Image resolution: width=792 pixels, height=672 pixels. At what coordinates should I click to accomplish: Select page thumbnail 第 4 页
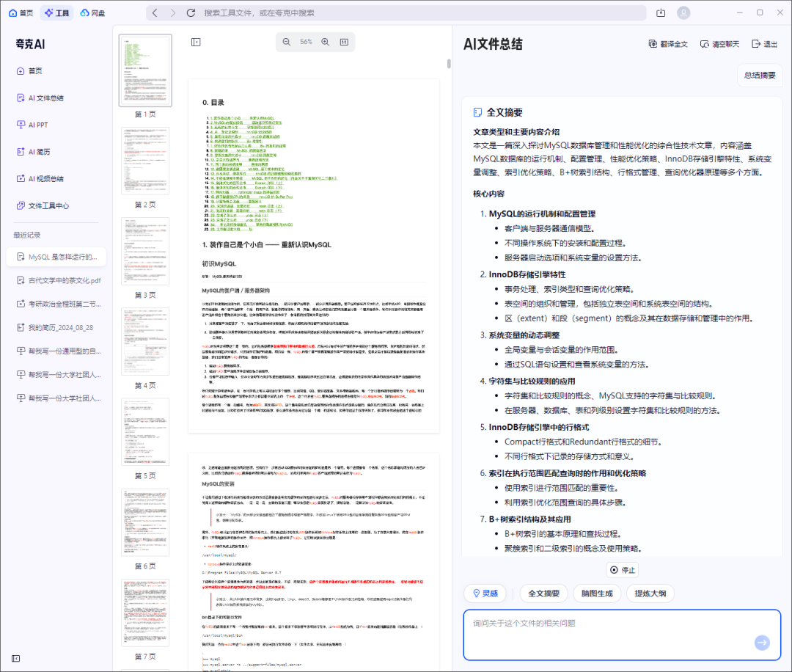(145, 342)
